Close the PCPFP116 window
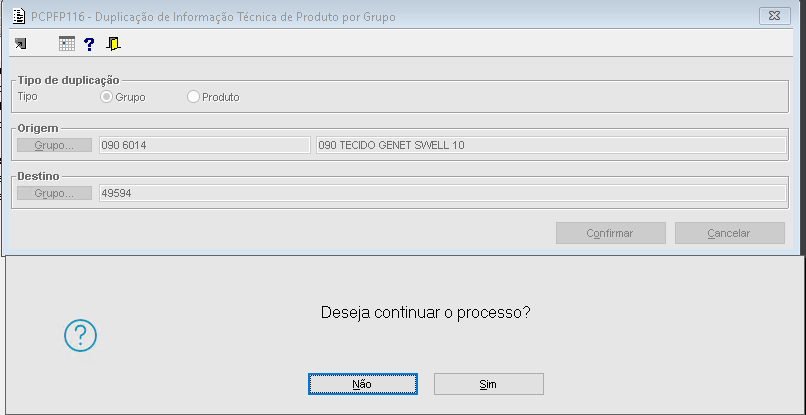The image size is (806, 415). [774, 15]
